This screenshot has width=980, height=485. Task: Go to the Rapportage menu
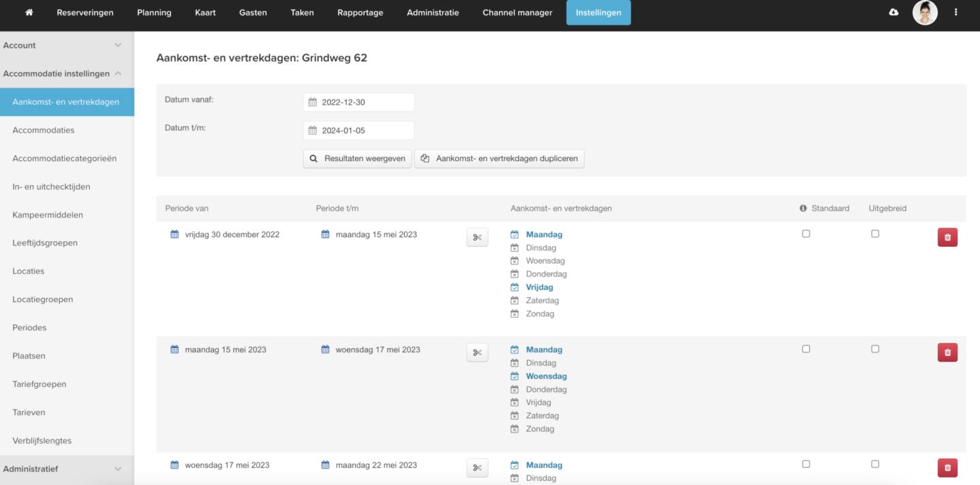pos(360,12)
